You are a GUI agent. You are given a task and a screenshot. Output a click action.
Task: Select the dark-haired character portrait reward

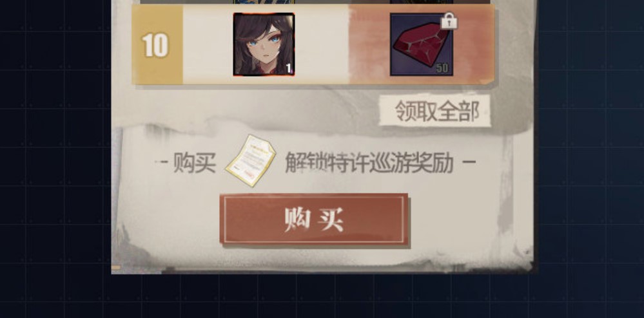pyautogui.click(x=264, y=44)
